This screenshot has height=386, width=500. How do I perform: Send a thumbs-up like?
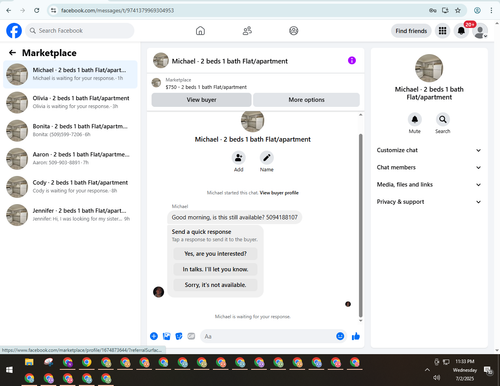point(356,336)
